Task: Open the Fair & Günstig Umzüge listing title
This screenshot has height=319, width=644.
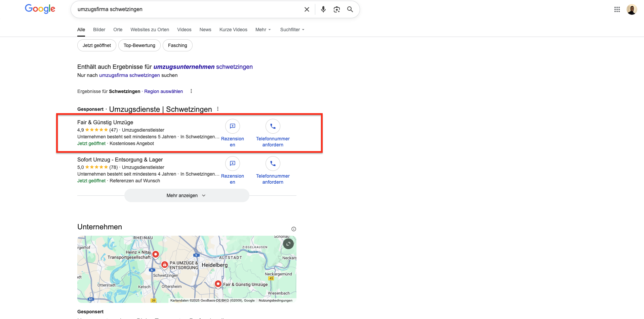Action: click(x=105, y=122)
